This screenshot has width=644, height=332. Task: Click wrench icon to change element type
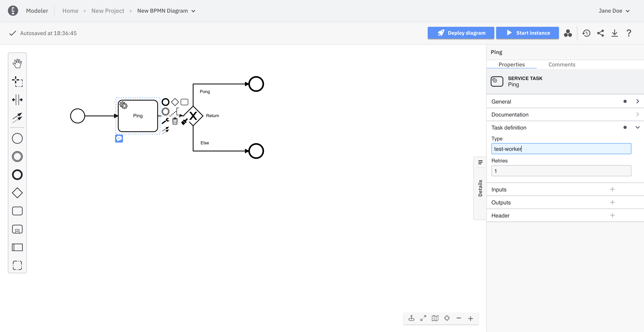[x=165, y=121]
